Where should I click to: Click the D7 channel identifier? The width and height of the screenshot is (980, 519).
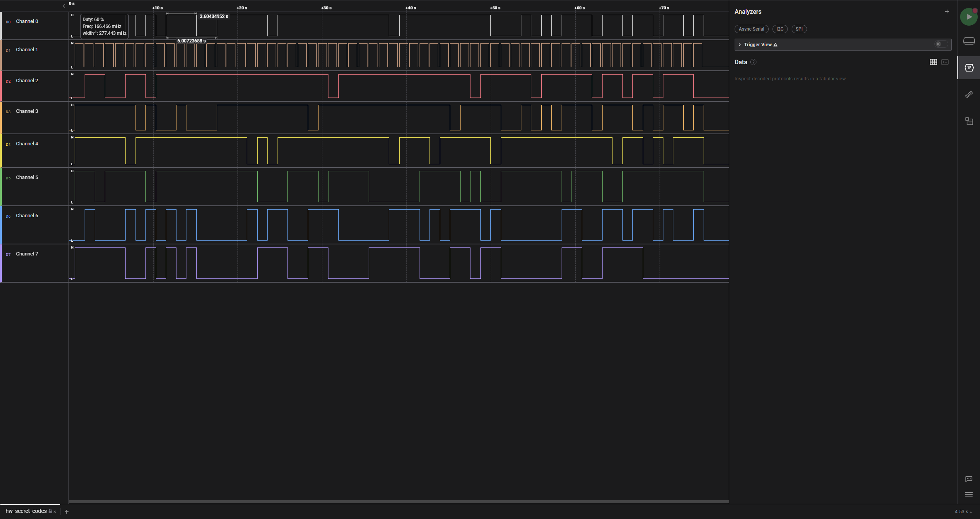tap(8, 255)
